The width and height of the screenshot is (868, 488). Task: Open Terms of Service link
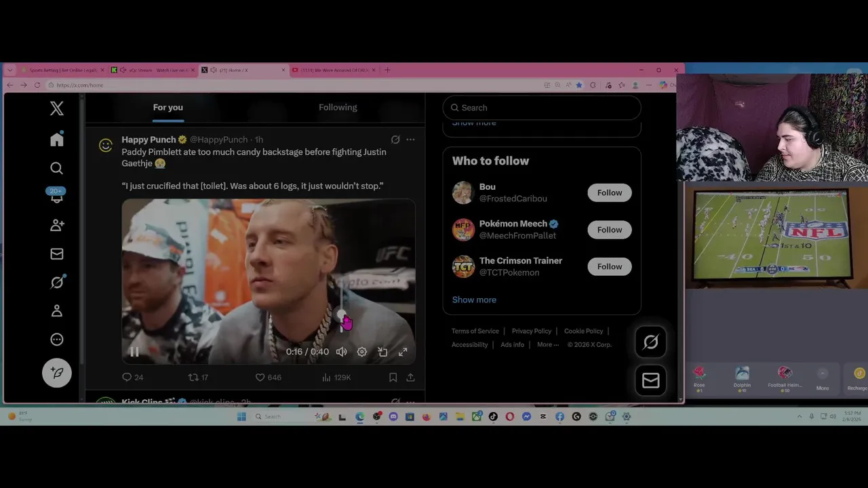click(x=475, y=331)
